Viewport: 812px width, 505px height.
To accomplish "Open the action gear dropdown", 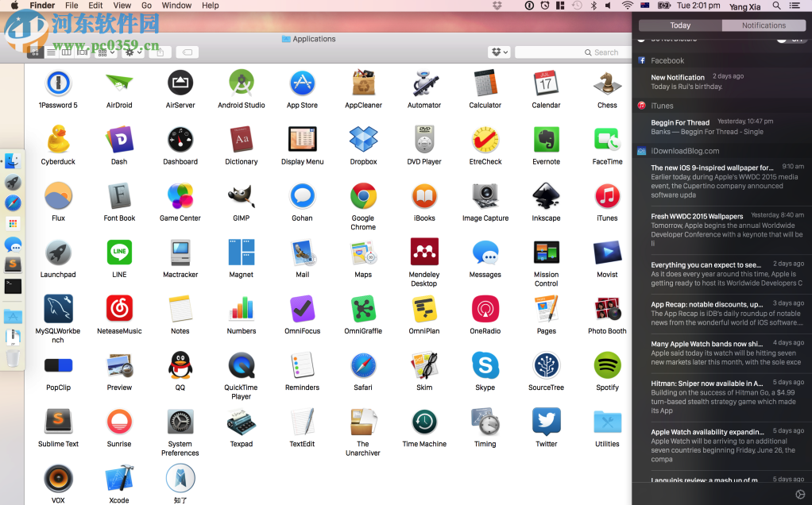I will coord(133,52).
